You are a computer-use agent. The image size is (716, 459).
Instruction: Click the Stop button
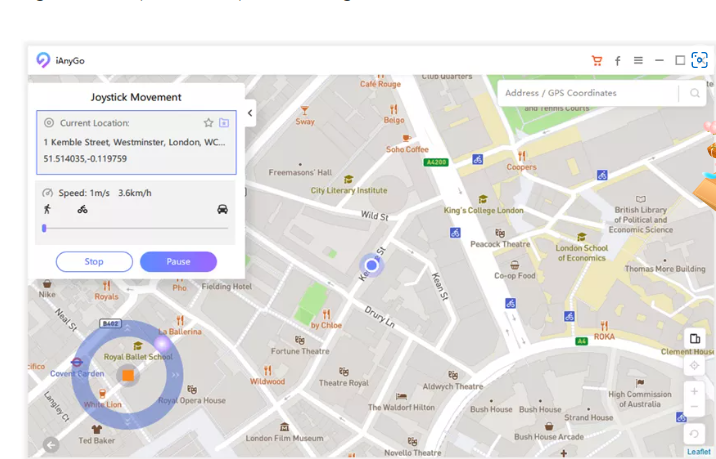click(x=94, y=262)
